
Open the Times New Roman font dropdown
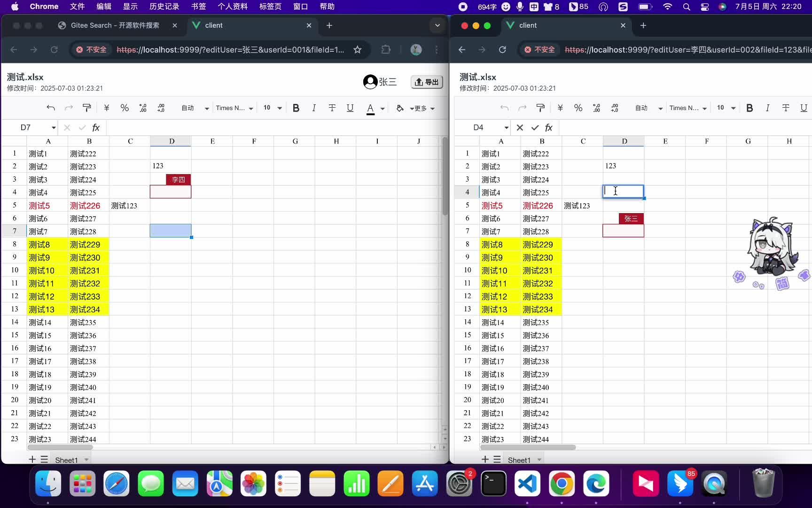(234, 108)
